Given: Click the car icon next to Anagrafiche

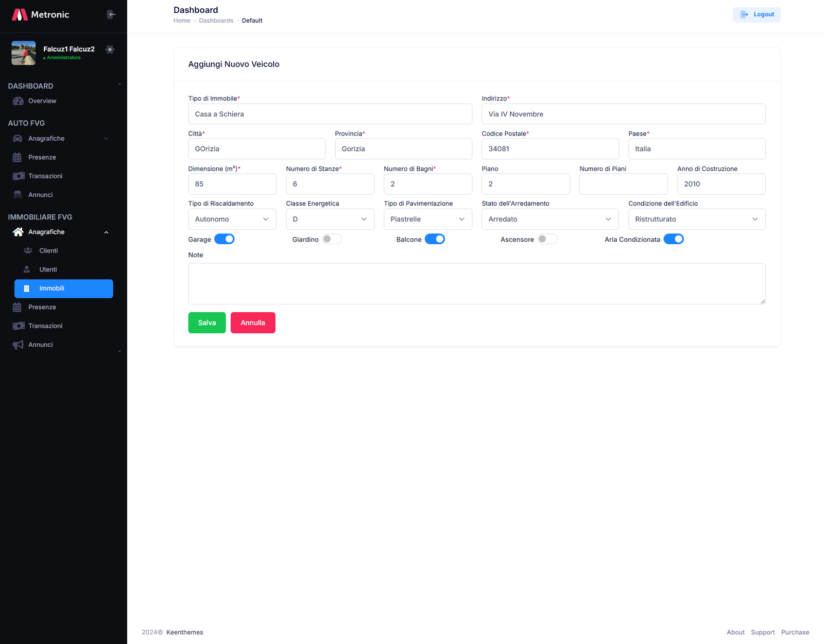Looking at the screenshot, I should point(18,139).
